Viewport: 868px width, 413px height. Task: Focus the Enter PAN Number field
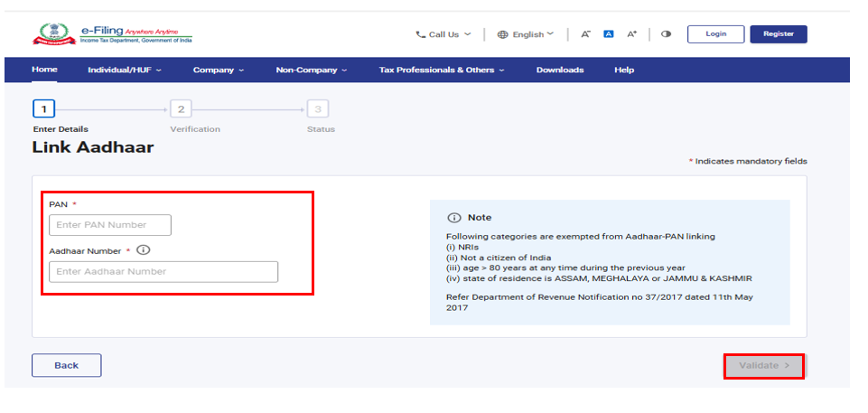[110, 225]
